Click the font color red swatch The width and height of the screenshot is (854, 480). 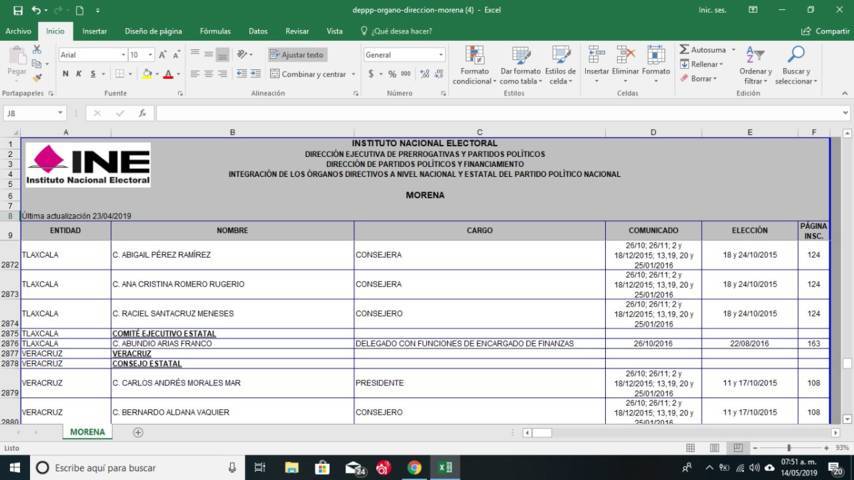[168, 74]
